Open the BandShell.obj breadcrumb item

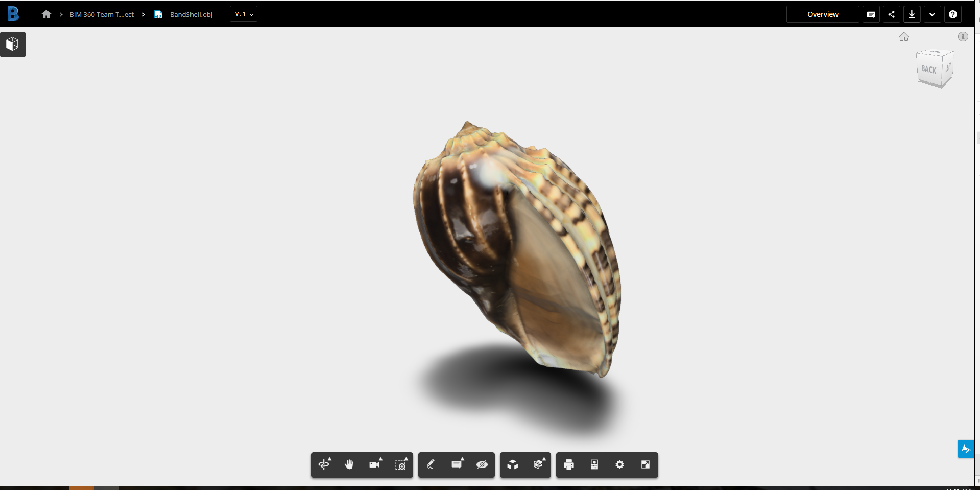click(x=192, y=14)
